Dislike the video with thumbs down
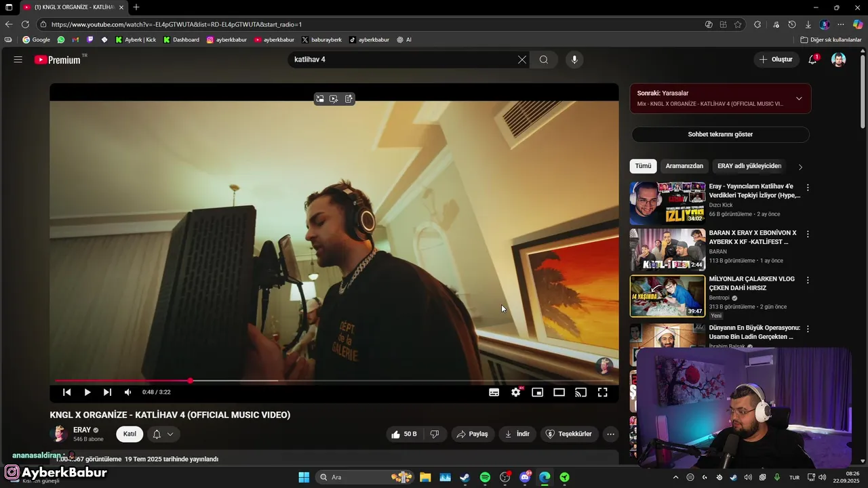This screenshot has height=488, width=868. [x=435, y=434]
